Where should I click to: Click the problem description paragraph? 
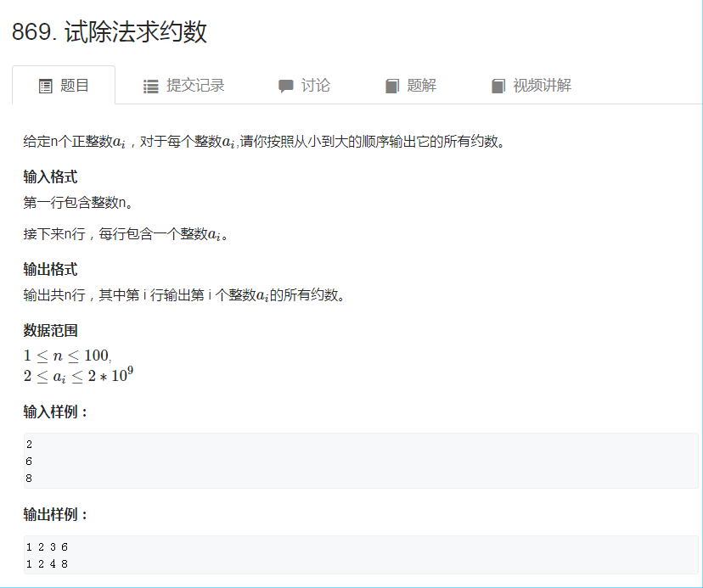tap(255, 141)
